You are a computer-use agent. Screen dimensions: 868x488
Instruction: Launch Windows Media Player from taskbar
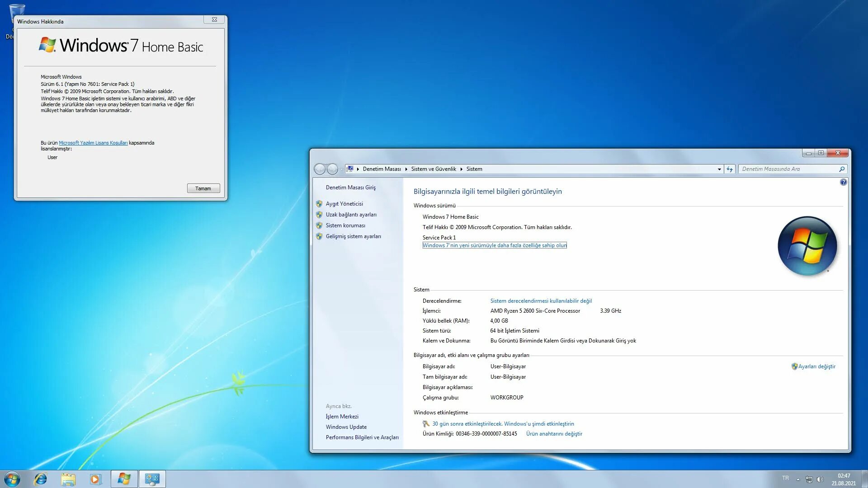click(95, 479)
